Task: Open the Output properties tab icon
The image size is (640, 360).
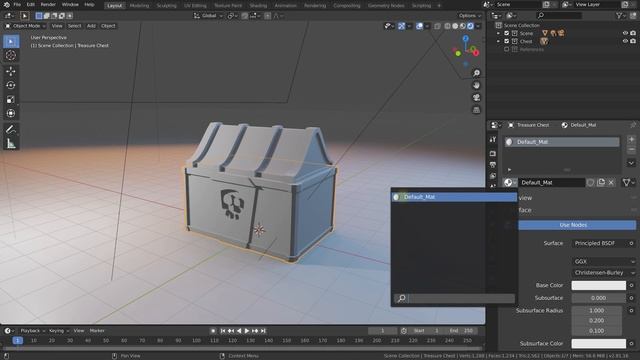Action: (x=493, y=165)
